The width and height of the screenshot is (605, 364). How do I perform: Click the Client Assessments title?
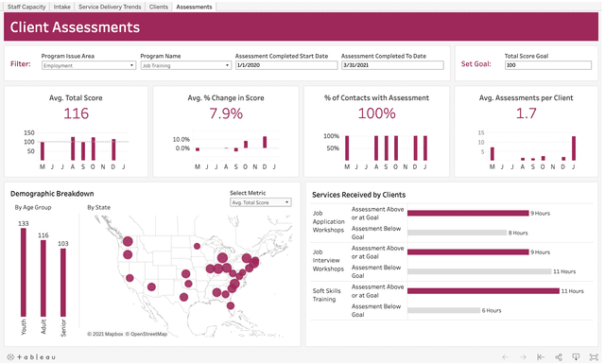(x=75, y=27)
